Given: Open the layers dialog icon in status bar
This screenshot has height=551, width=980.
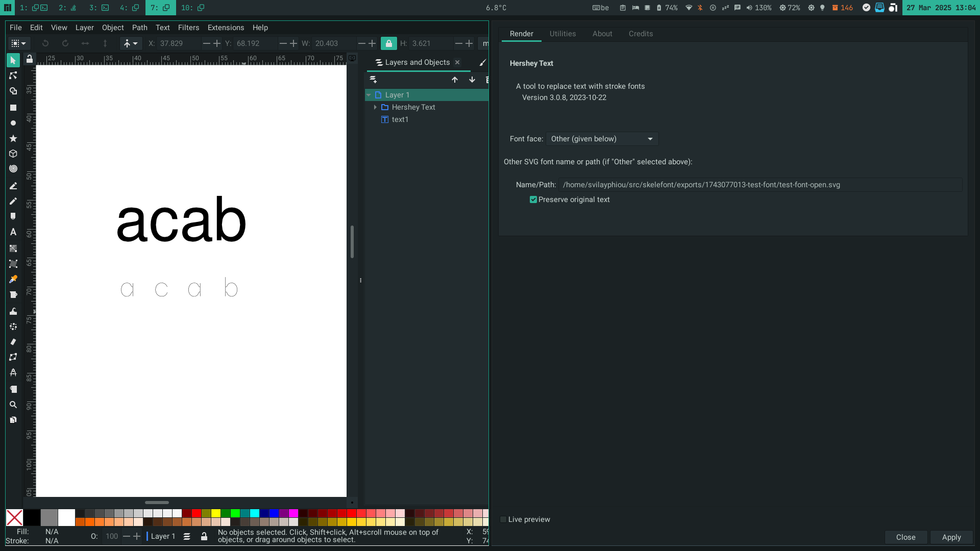Looking at the screenshot, I should pos(187,536).
